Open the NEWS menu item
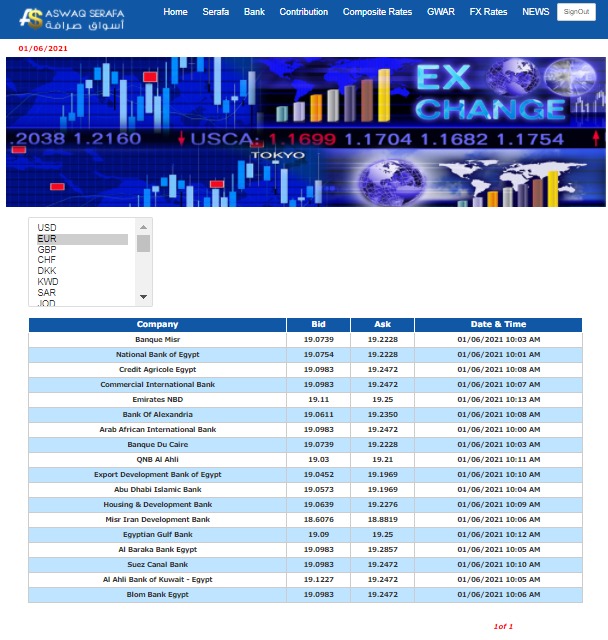The image size is (608, 640). pyautogui.click(x=536, y=12)
